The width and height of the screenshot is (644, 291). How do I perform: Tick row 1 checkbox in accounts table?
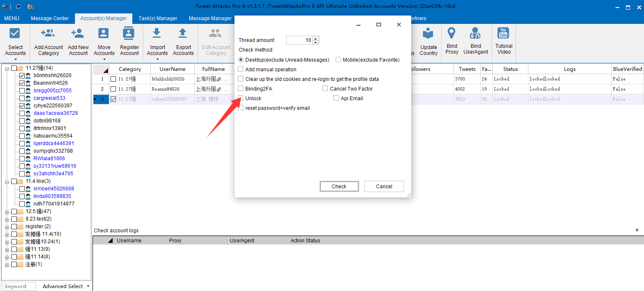click(x=113, y=79)
